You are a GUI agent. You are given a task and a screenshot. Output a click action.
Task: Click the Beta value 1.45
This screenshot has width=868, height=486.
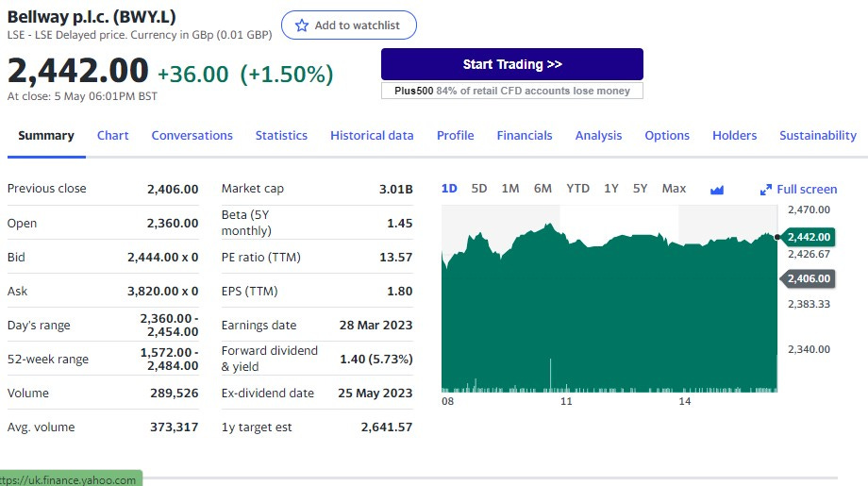400,223
